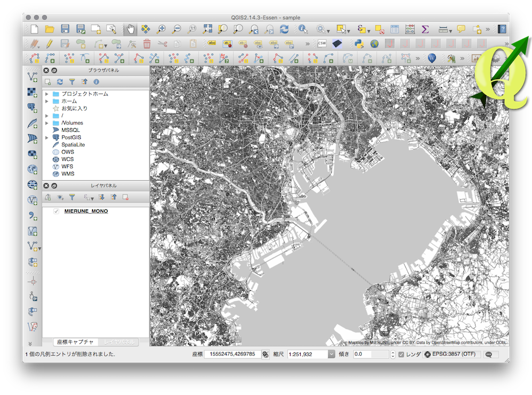The height and width of the screenshot is (395, 532).
Task: Click the rotation value stepper arrows
Action: [x=393, y=354]
